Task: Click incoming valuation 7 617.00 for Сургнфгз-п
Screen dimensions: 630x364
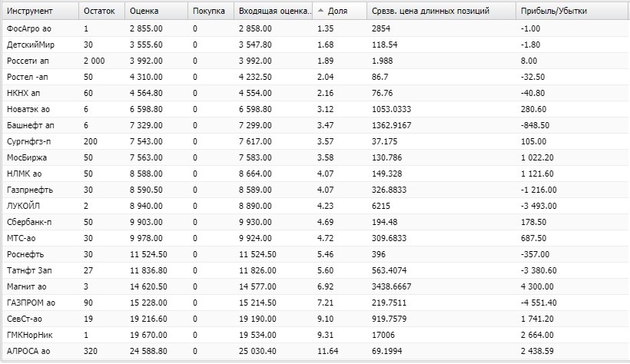Action: point(255,141)
